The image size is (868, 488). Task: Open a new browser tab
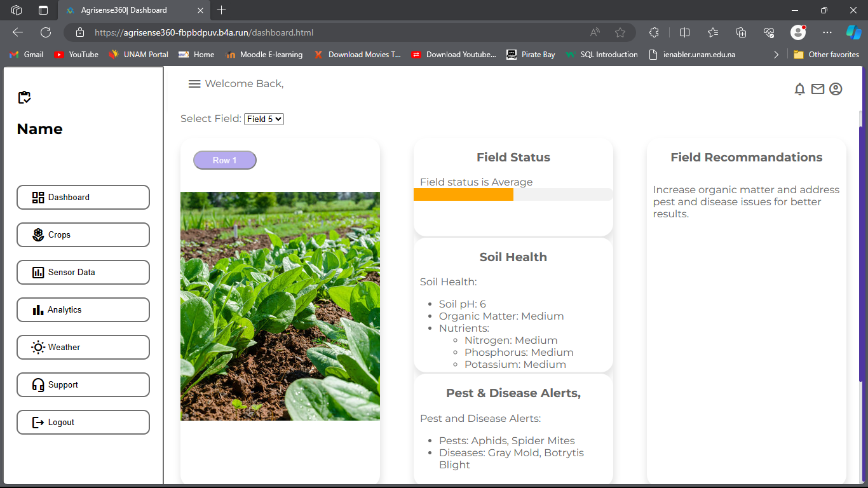click(x=221, y=10)
